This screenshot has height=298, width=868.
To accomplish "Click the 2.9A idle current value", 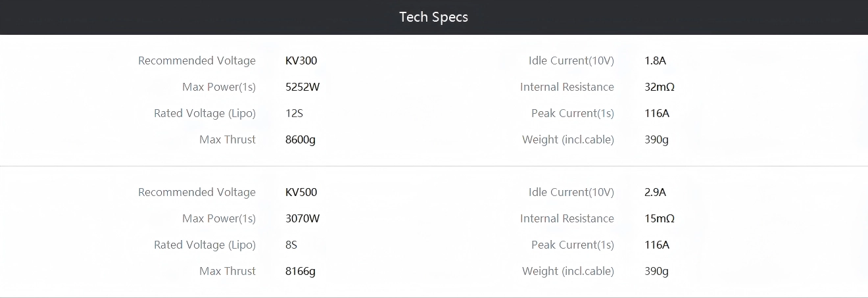I will [656, 192].
